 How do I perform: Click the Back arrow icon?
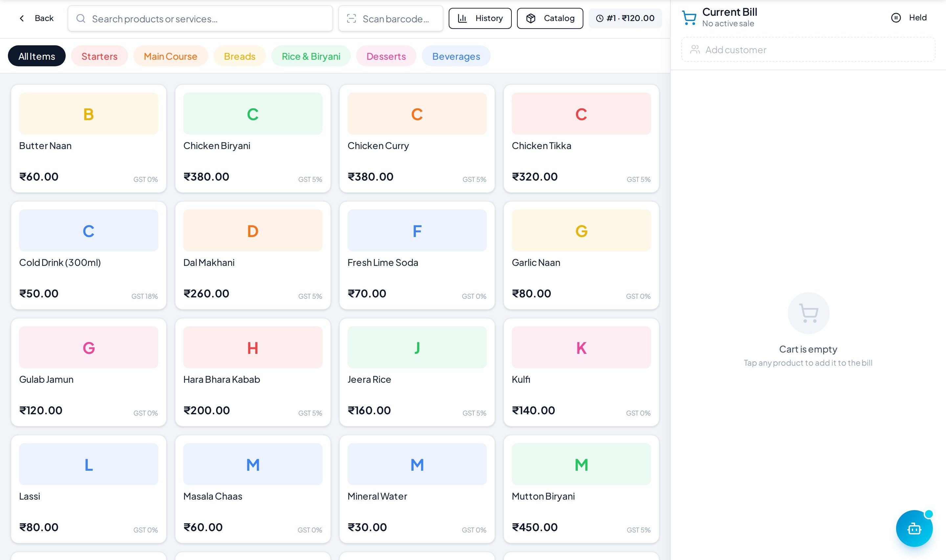point(22,18)
